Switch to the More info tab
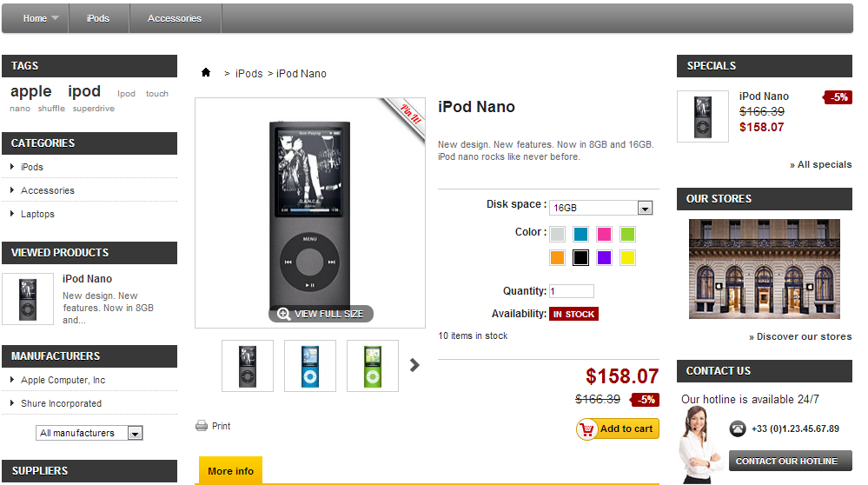Viewport: 868px width, 485px height. [230, 471]
